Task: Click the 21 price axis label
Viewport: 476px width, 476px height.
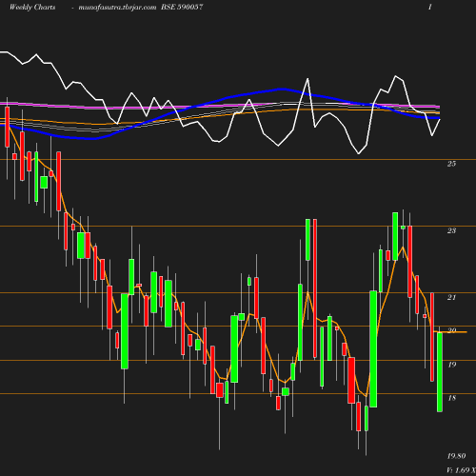Action: tap(451, 297)
